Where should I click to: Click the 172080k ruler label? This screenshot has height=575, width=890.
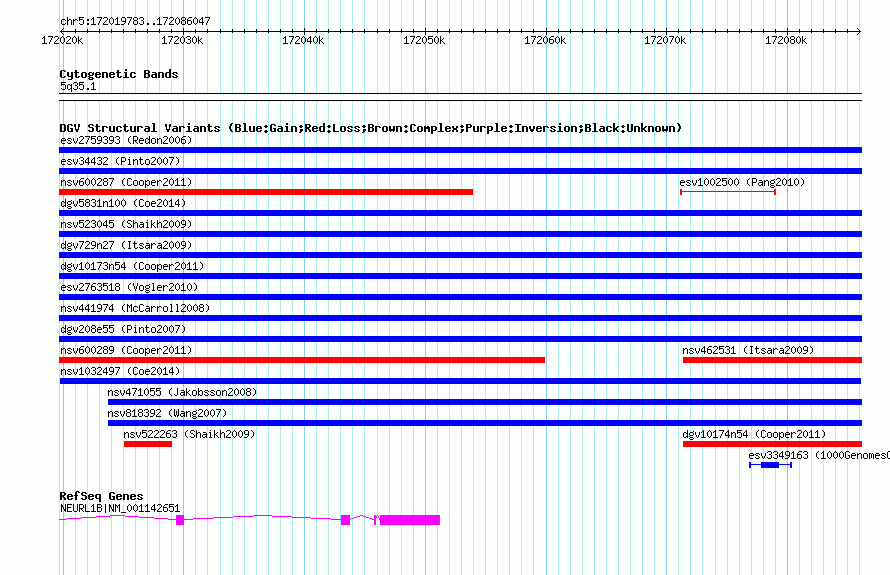point(786,40)
